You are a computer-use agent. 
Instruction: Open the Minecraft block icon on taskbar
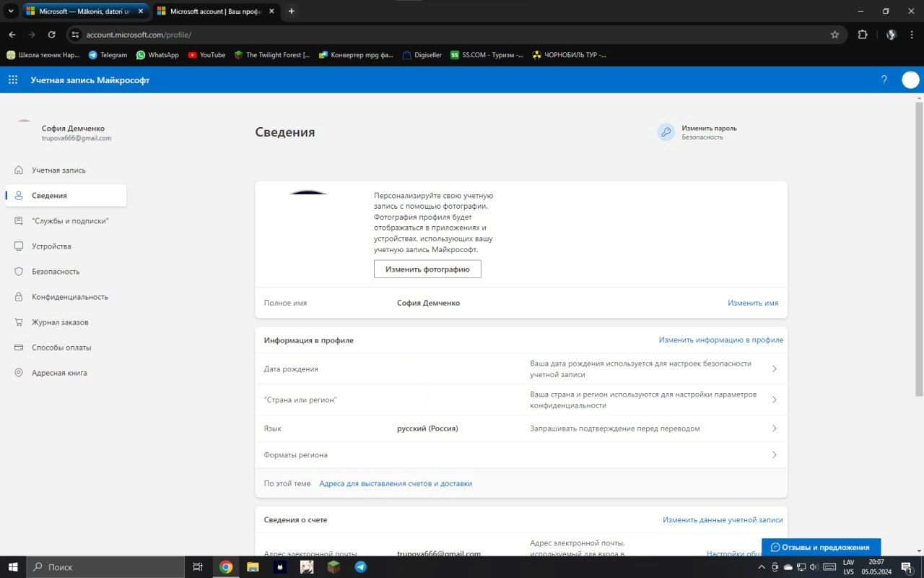tap(334, 567)
